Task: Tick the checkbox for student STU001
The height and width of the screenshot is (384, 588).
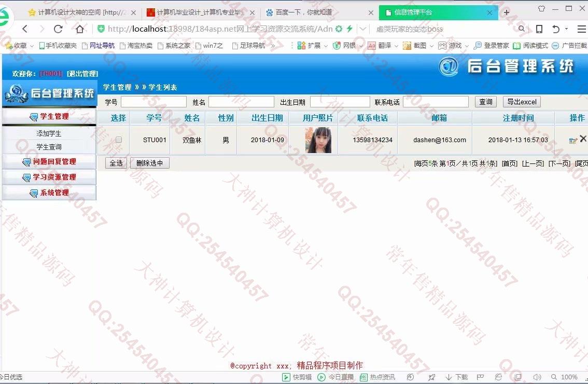Action: [x=119, y=140]
